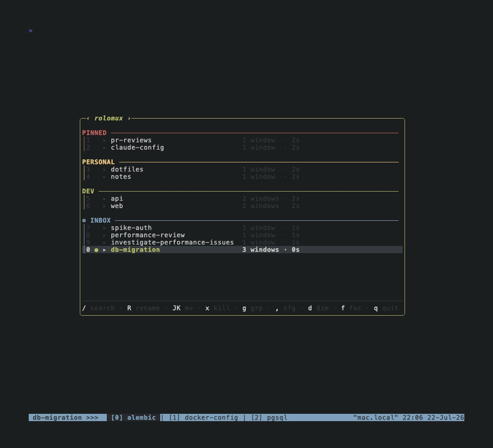Select the investigate-performance-issues session
This screenshot has height=448, width=493.
242,242
